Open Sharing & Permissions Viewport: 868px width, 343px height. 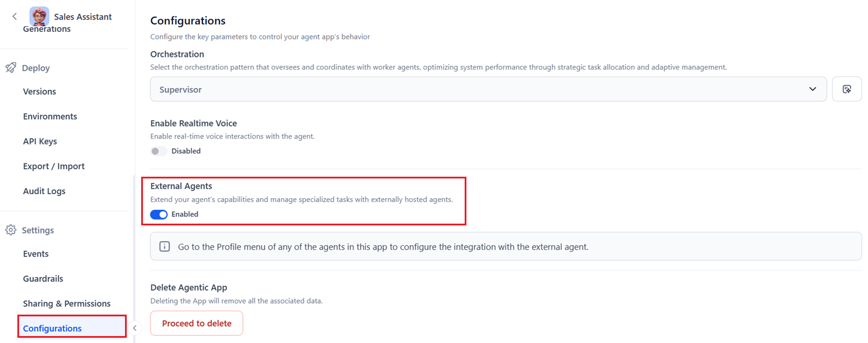(x=67, y=304)
